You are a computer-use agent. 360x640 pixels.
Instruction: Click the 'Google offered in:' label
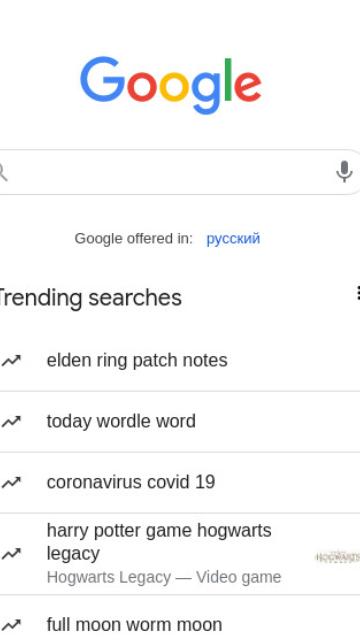tap(133, 238)
